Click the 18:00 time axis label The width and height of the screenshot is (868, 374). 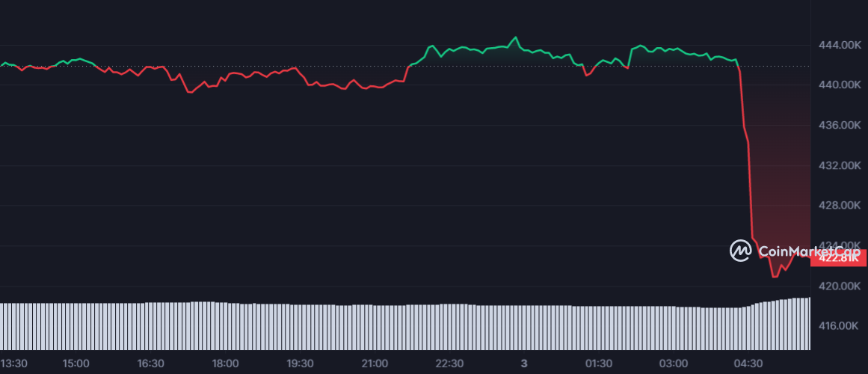coord(225,364)
